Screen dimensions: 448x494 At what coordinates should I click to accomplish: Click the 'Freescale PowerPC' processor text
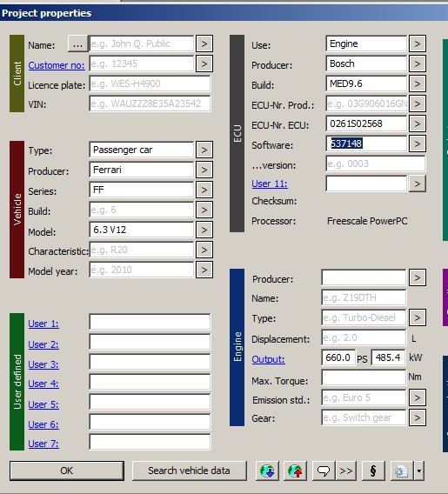(367, 221)
